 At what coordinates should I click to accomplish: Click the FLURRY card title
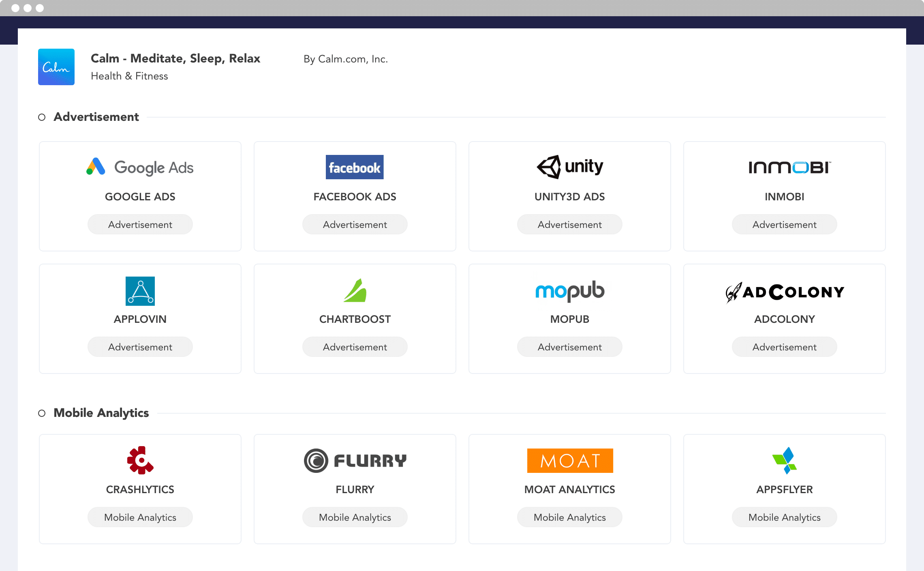355,489
